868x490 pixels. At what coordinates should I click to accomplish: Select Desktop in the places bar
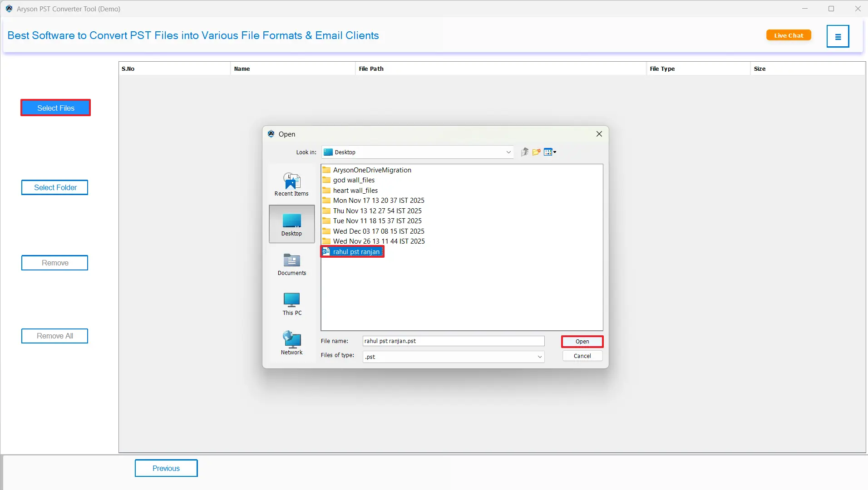pos(291,224)
